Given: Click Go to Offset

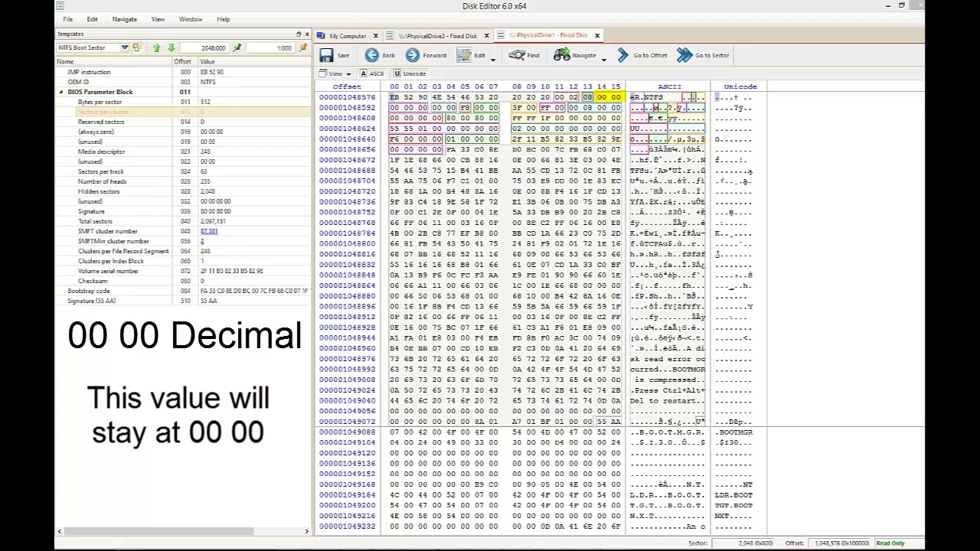Looking at the screenshot, I should 642,55.
